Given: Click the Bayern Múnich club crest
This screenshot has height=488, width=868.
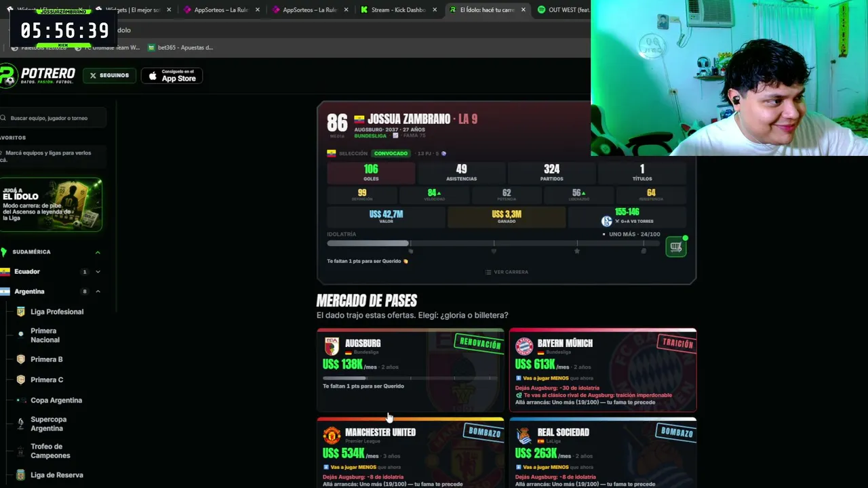Looking at the screenshot, I should point(524,346).
